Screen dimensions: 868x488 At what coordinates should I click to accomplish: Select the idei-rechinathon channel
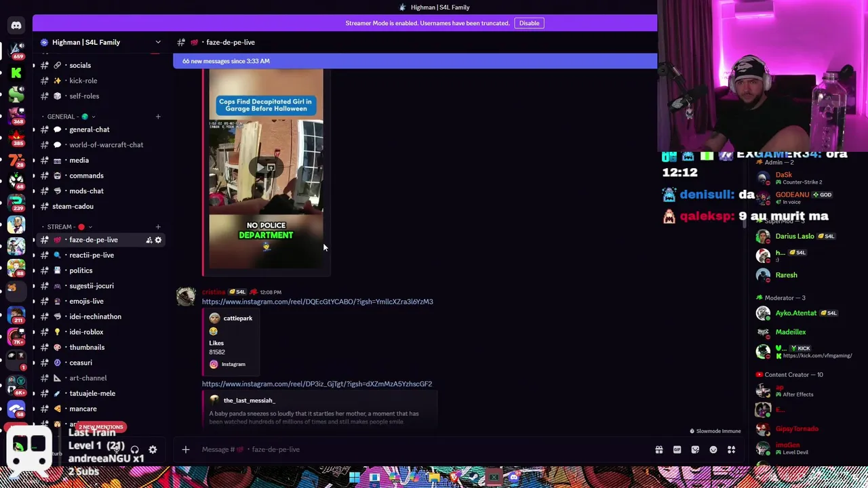(x=100, y=317)
